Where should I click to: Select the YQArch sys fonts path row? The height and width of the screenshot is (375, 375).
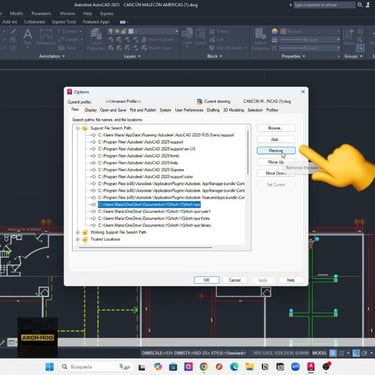154,218
